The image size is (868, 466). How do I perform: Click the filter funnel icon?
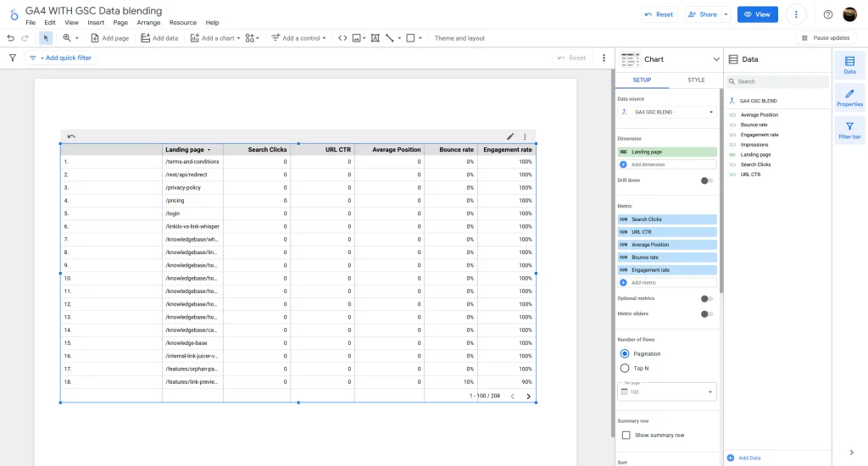coord(12,58)
